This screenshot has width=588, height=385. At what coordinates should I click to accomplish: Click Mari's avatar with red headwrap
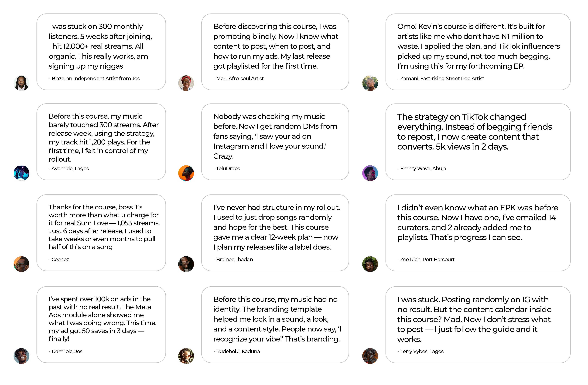pyautogui.click(x=186, y=83)
